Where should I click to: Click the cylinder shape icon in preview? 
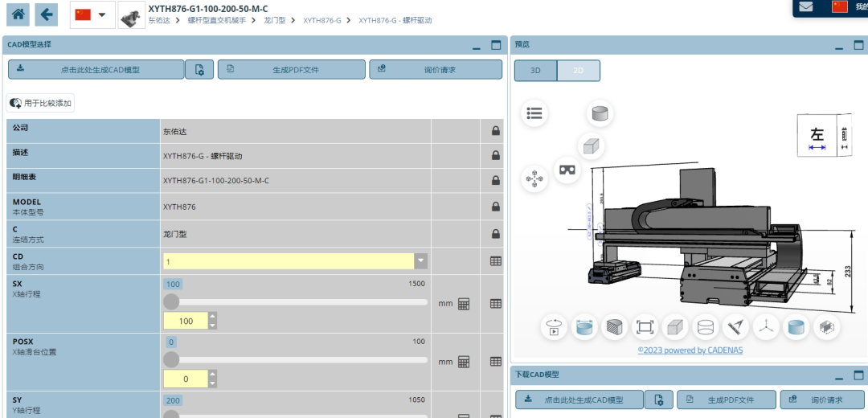[600, 113]
